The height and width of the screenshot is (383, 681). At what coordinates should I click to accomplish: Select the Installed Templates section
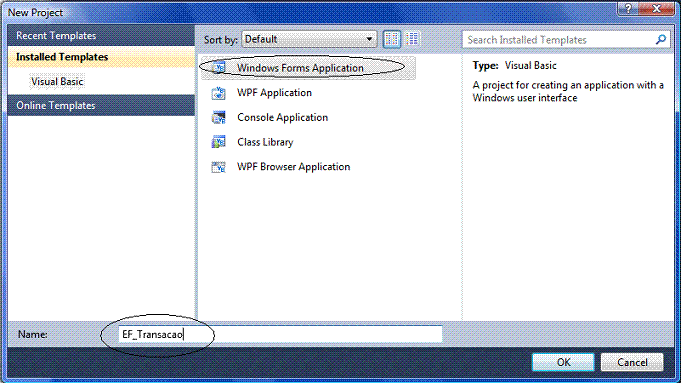(101, 57)
